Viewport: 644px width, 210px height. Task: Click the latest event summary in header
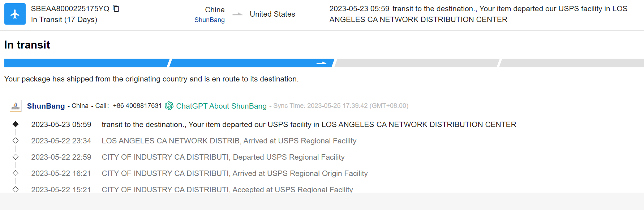point(478,14)
